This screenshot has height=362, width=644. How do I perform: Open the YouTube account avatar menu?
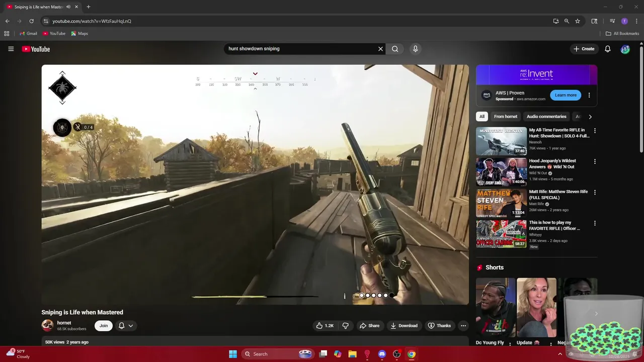625,49
